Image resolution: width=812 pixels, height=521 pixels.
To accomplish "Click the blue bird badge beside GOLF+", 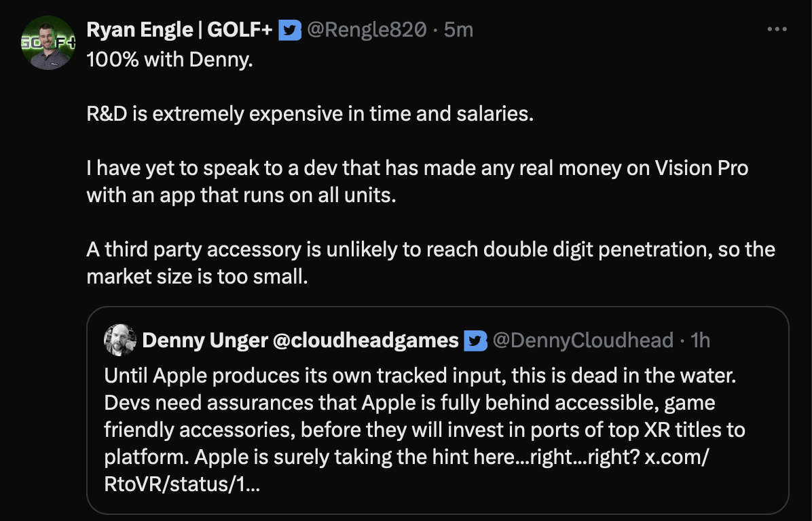I will tap(291, 31).
